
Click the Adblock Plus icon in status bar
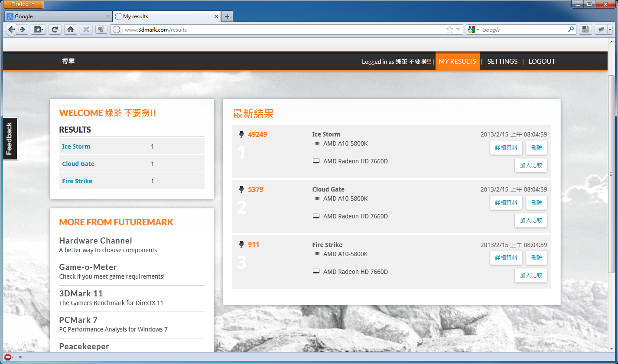[8, 357]
